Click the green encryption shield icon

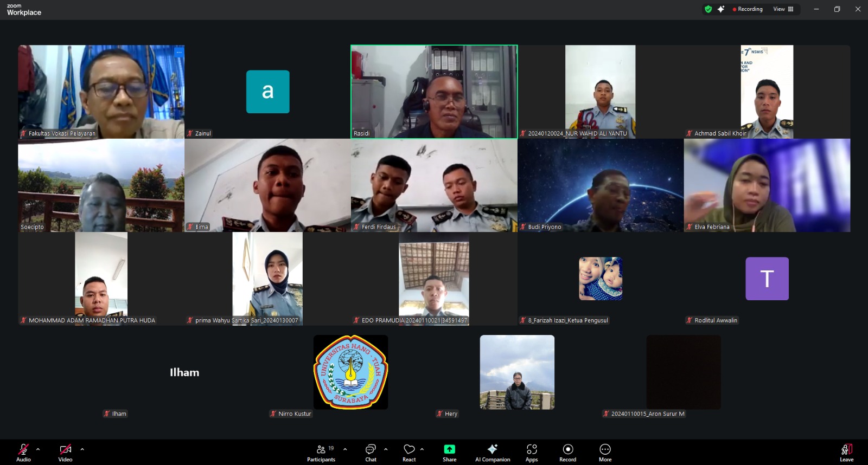[708, 9]
